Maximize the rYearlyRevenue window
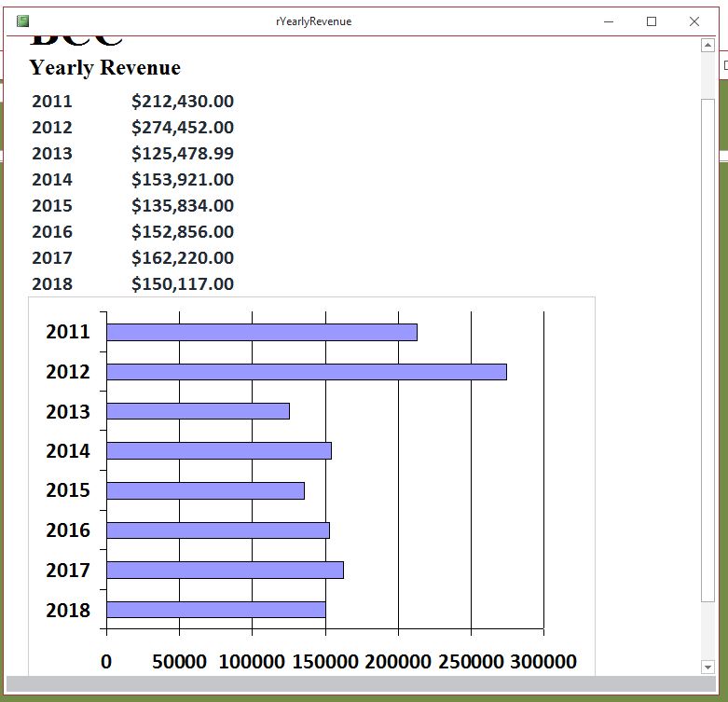Screen dimensions: 728x702 652,21
